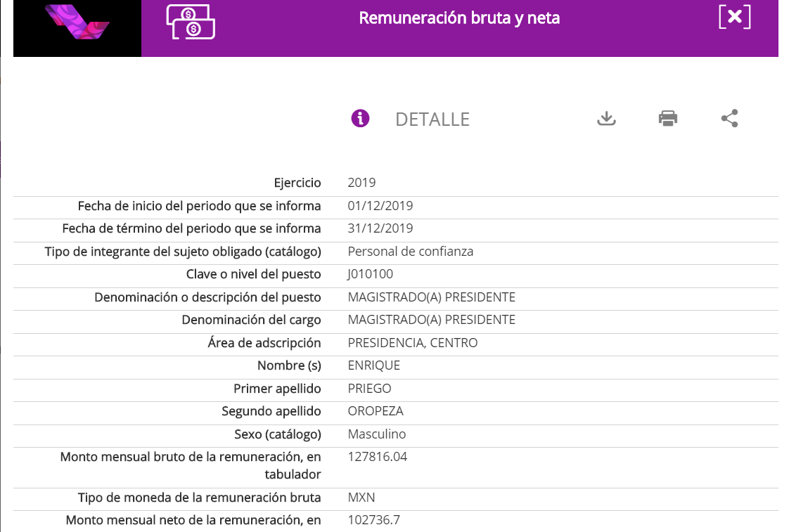Click the money bills icon in header

tap(191, 22)
